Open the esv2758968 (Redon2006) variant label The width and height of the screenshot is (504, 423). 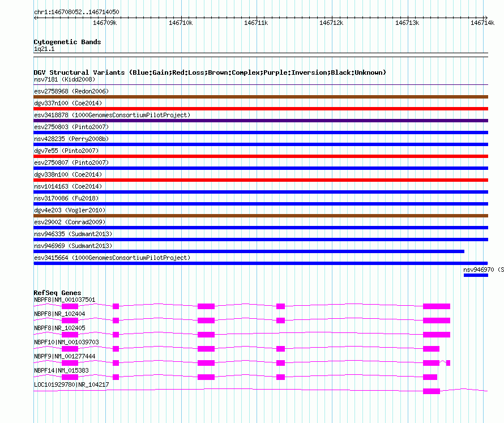pyautogui.click(x=71, y=91)
